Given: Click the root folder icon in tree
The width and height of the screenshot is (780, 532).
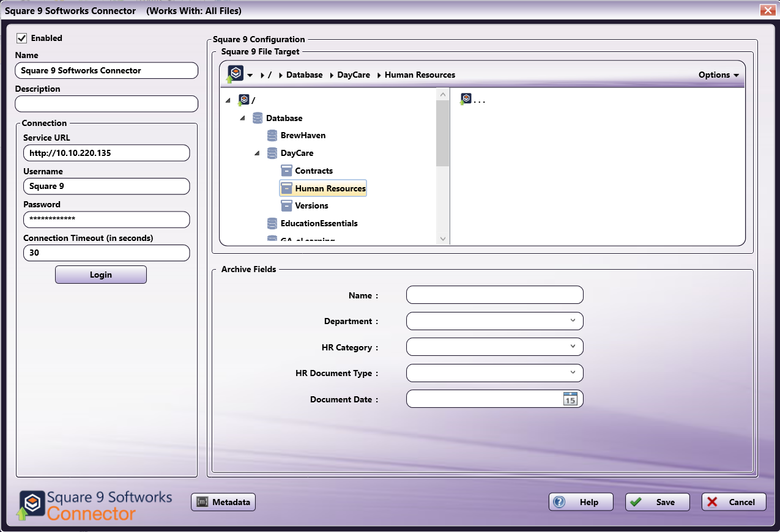Looking at the screenshot, I should (x=243, y=100).
